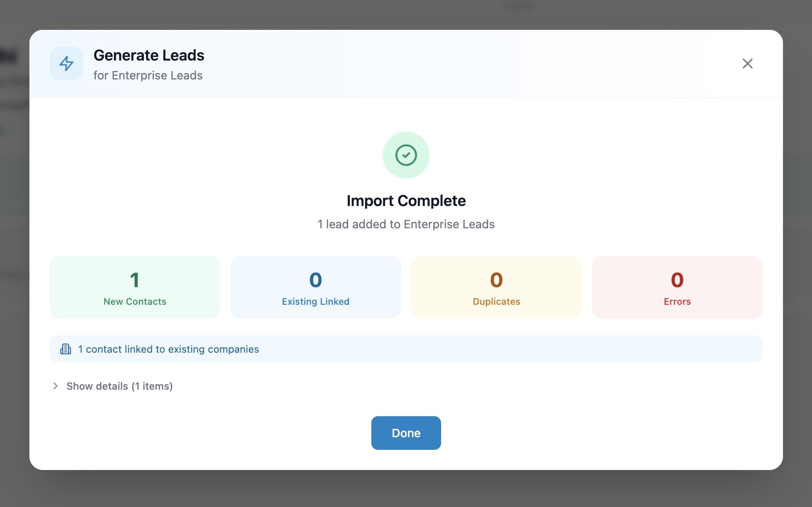Image resolution: width=812 pixels, height=507 pixels.
Task: Click the 'Import Complete' heading
Action: [406, 201]
